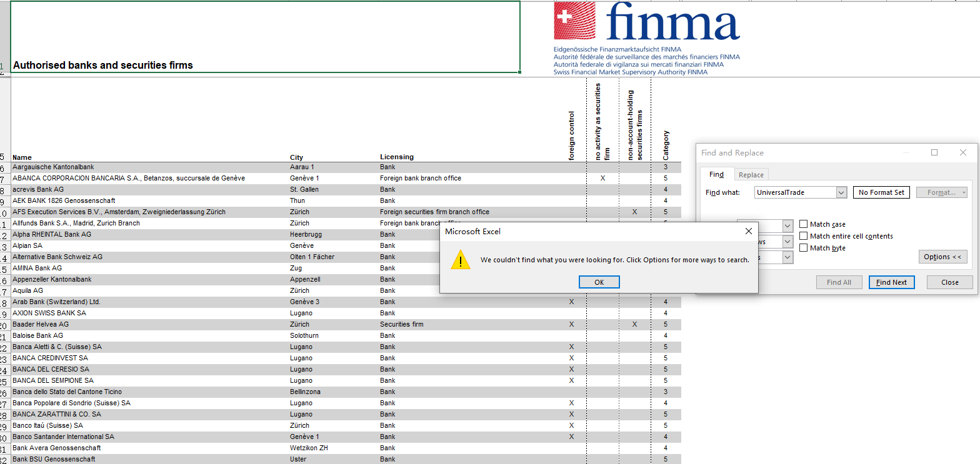Click category 3 in the Aargauische Kantonalbank row
The height and width of the screenshot is (464, 980).
pos(666,167)
